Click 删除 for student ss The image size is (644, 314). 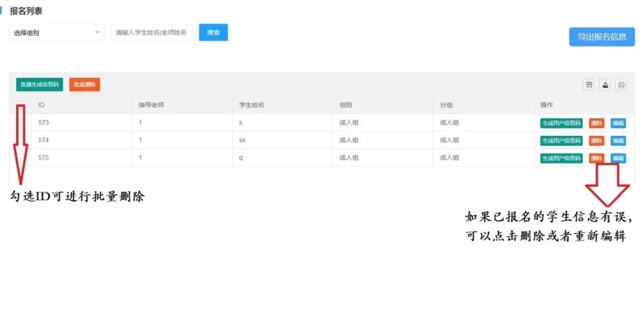click(596, 141)
